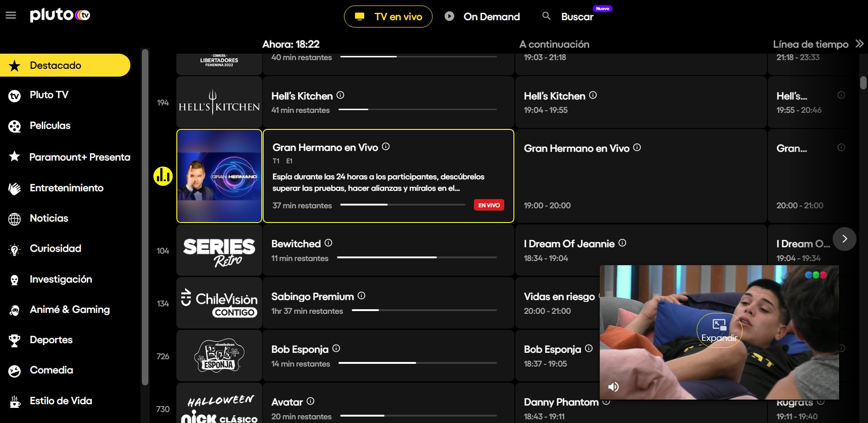The width and height of the screenshot is (868, 423).
Task: Click the channel guide scrollbar
Action: click(x=863, y=83)
